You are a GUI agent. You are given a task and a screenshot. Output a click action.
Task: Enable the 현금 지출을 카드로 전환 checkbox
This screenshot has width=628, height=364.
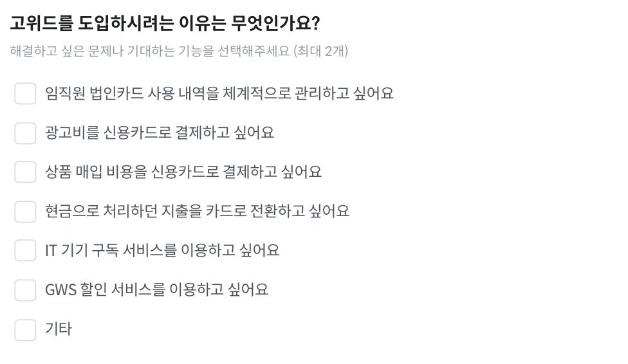[25, 211]
